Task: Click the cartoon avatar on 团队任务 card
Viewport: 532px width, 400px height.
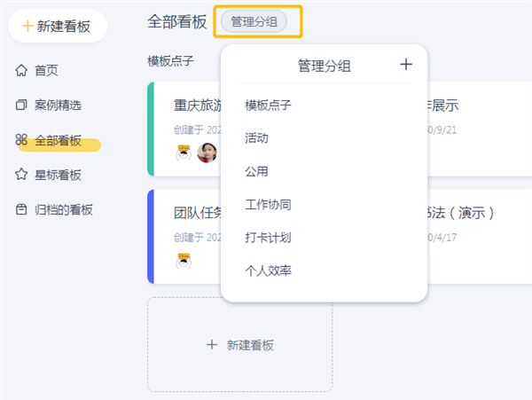Action: 184,261
